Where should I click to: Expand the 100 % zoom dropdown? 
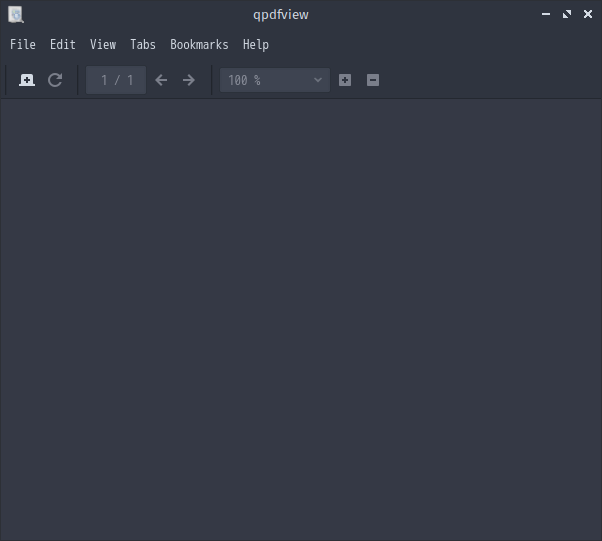tap(275, 80)
